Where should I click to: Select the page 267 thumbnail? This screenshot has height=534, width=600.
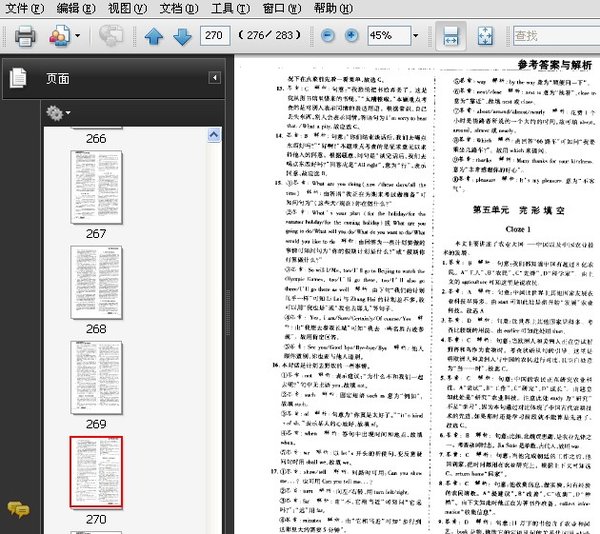coord(96,187)
